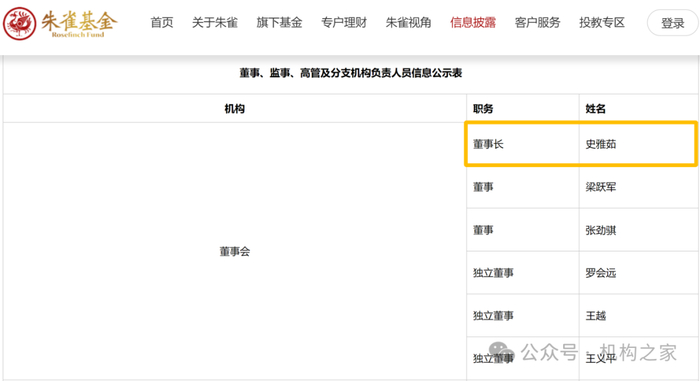The height and width of the screenshot is (381, 700).
Task: Select the 信息披露 menu item
Action: point(473,22)
